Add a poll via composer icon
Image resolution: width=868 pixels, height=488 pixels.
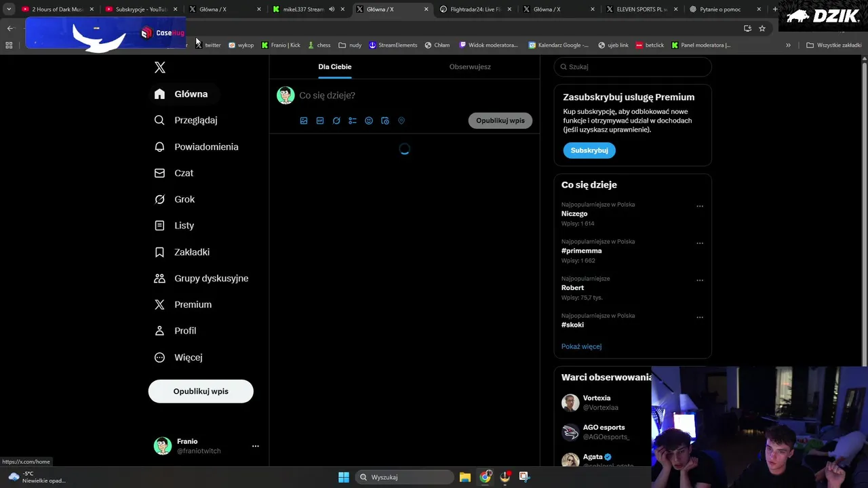click(x=353, y=121)
